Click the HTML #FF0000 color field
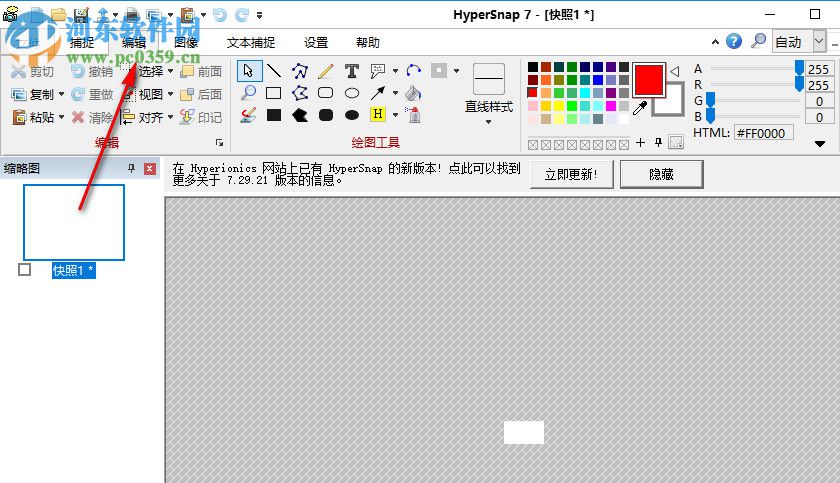Viewport: 840px width, 483px height. click(x=764, y=133)
